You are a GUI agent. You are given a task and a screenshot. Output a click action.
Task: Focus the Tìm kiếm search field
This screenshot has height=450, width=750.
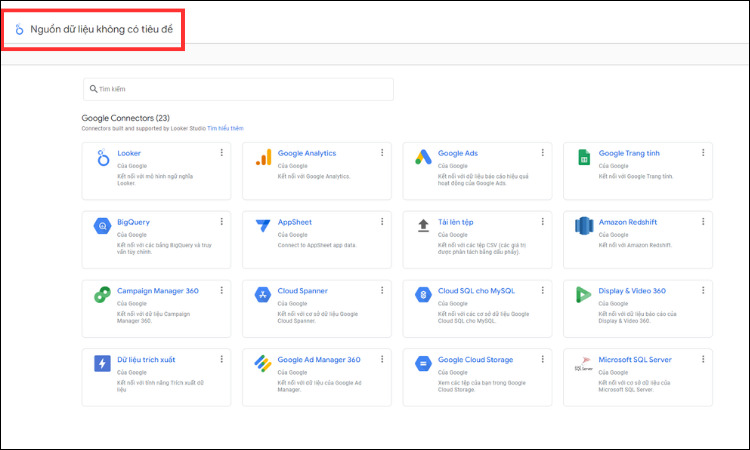(x=238, y=89)
